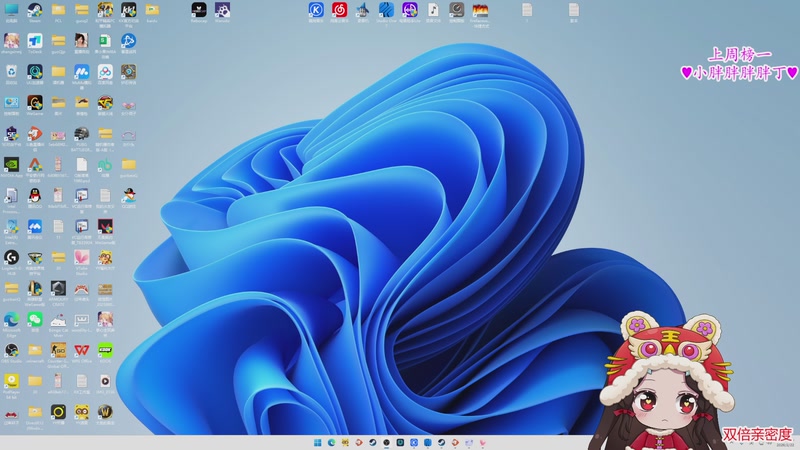The width and height of the screenshot is (800, 450).
Task: Open the PUBG BATTLEGROUNDS helmet icon
Action: 82,134
